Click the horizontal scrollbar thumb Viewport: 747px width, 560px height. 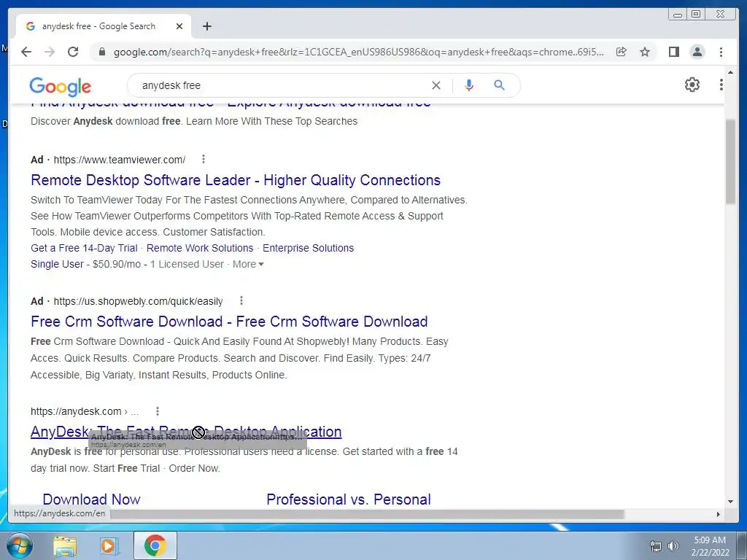tap(367, 514)
